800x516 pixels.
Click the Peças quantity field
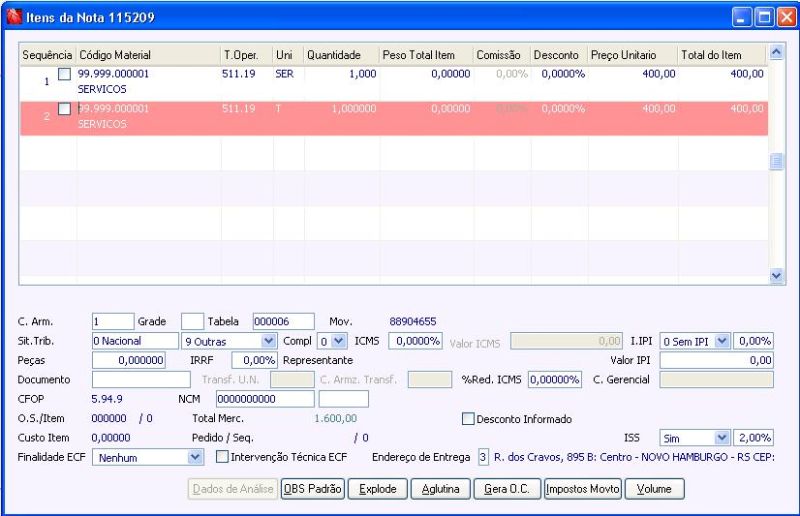tap(129, 360)
